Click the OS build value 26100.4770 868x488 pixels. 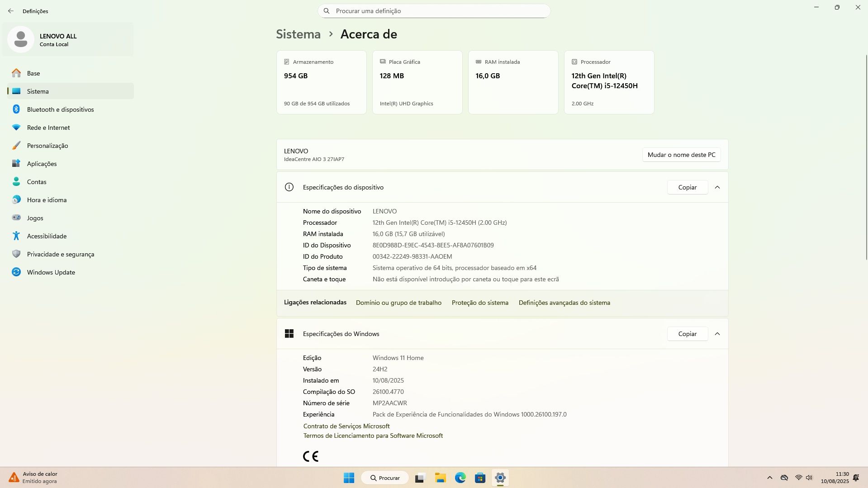[x=388, y=392]
